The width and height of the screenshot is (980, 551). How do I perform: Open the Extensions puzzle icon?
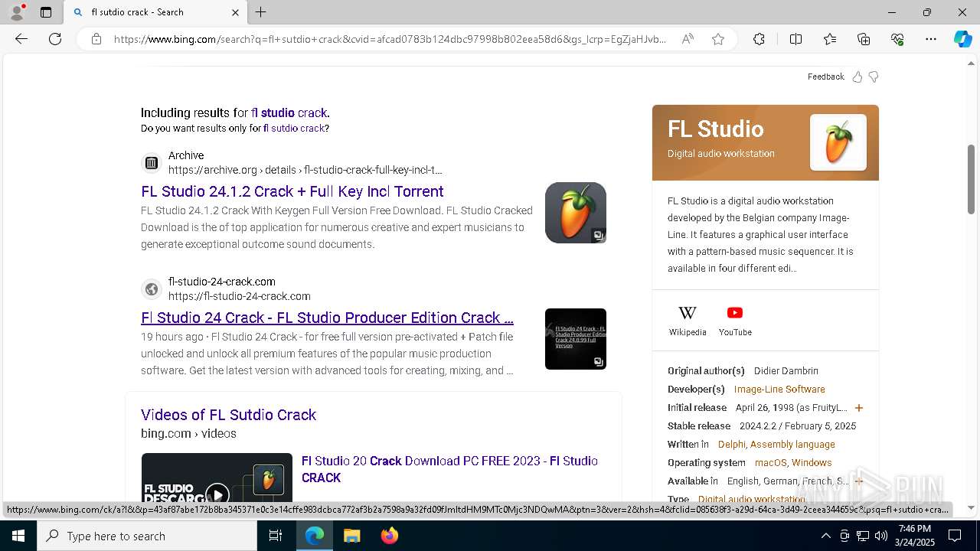pyautogui.click(x=759, y=39)
